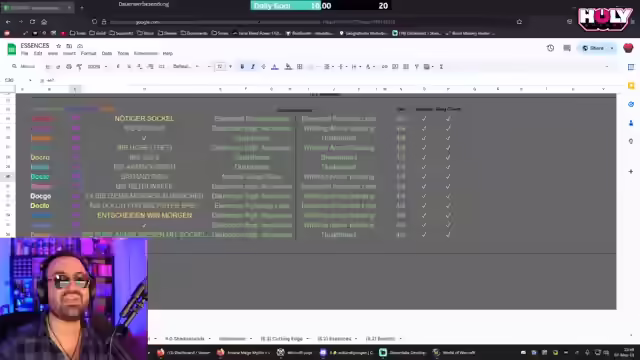
Task: Open the borders tool
Action: pos(300,67)
